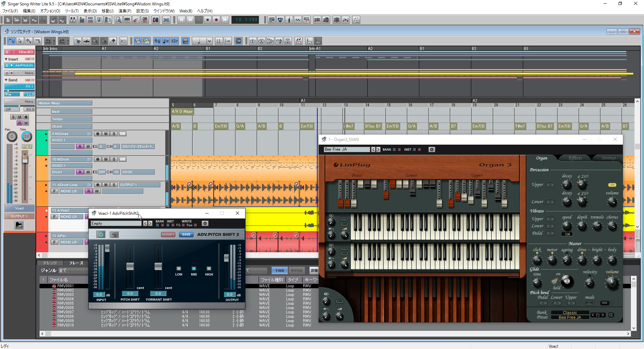
Task: Open the ヘルプ(H) menu
Action: (205, 11)
